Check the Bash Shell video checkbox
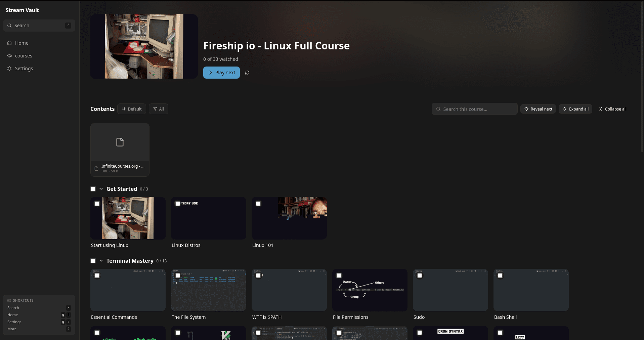Image resolution: width=644 pixels, height=340 pixels. [x=500, y=275]
